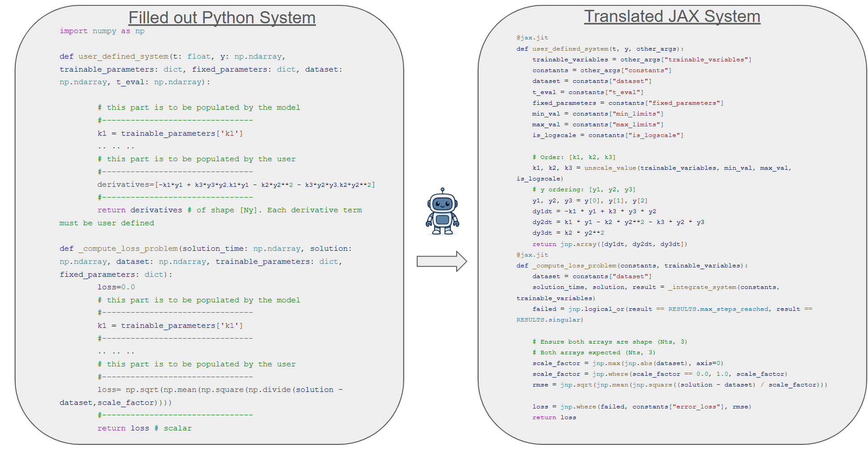Click the "k1, k2, k3 = unscale_value" line
This screenshot has width=868, height=460.
(662, 168)
